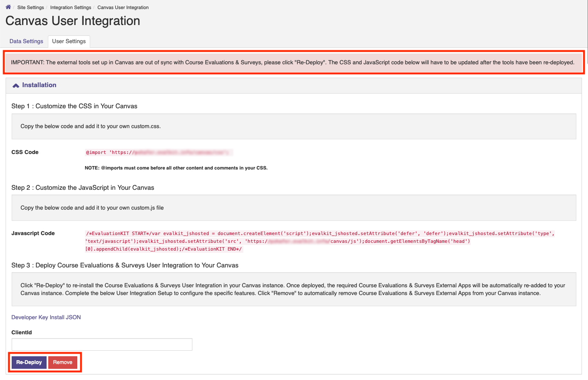Screen dimensions: 588x380
Task: Select Canvas User Integration in the breadcrumb
Action: click(x=123, y=7)
